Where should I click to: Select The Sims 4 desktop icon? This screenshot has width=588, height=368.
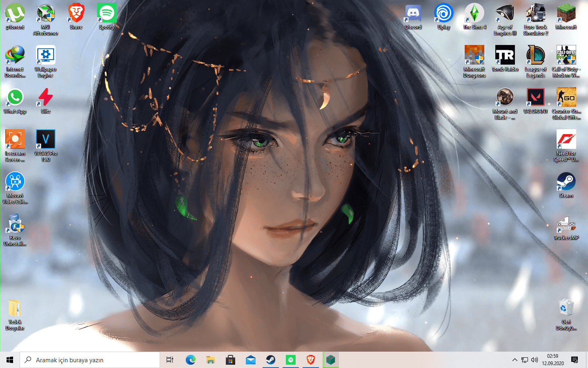point(474,16)
